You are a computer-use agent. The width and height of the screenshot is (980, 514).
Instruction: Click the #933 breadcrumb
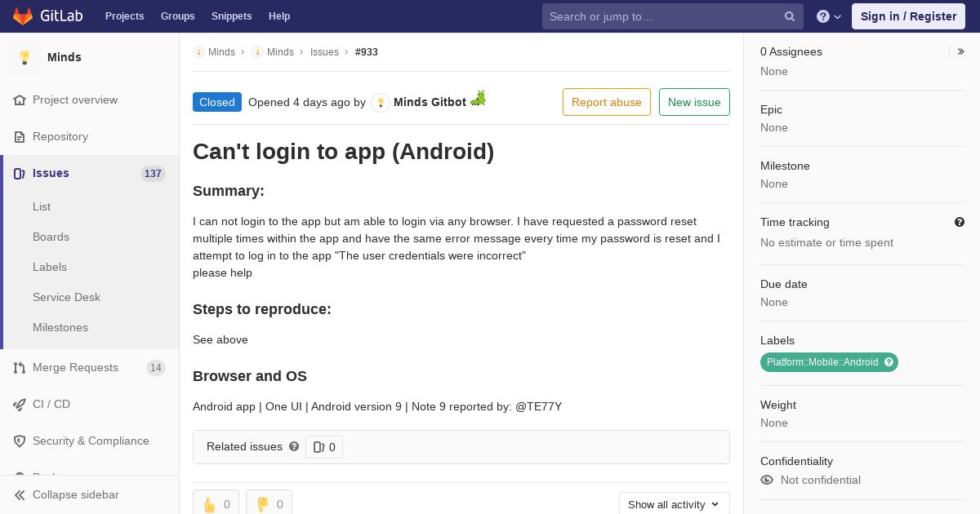(367, 52)
